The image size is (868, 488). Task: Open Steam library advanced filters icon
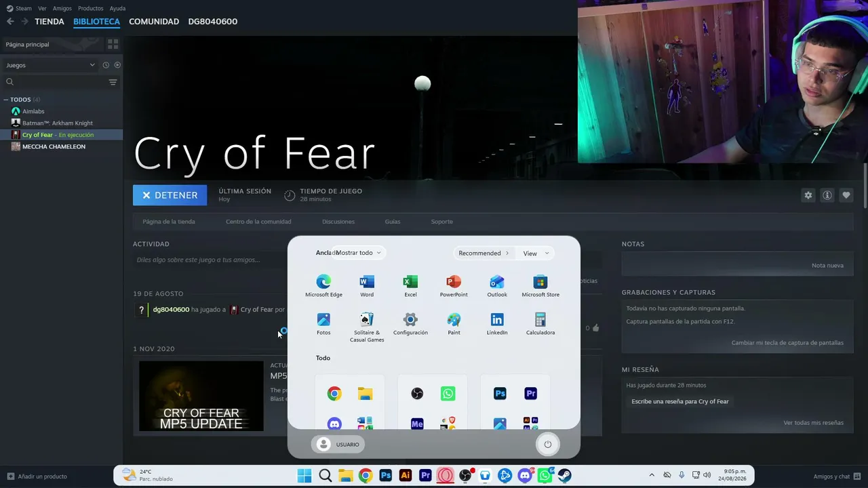(113, 82)
